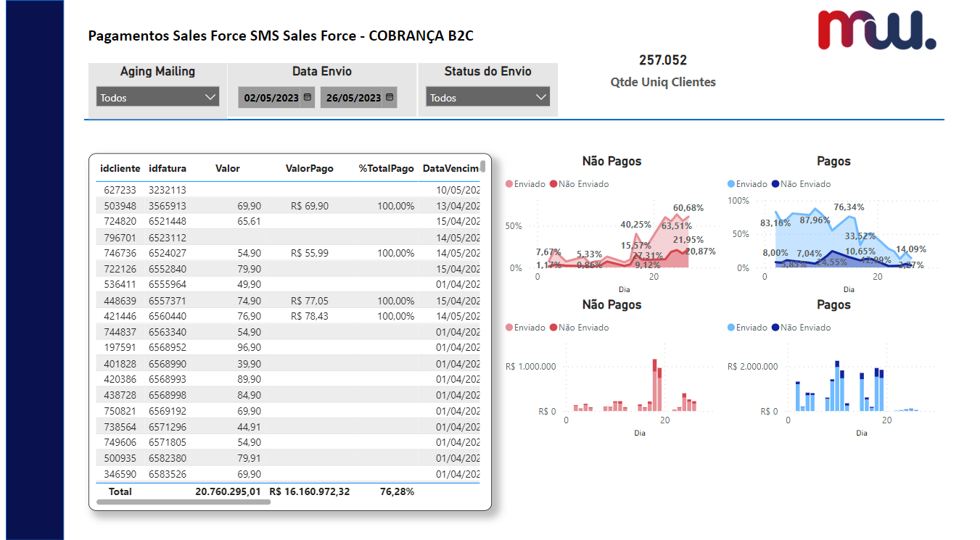This screenshot has height=540, width=980.
Task: Select idcliente cell 420386
Action: (120, 379)
